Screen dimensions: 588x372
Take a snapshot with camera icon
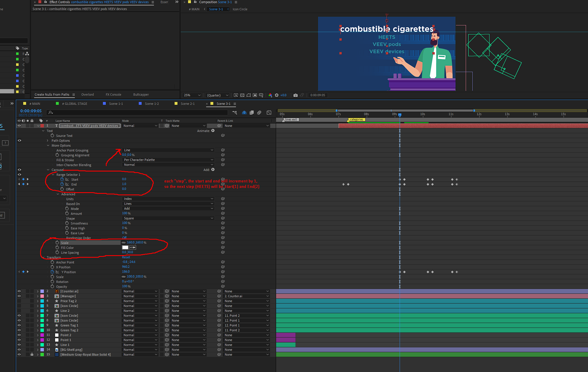click(296, 95)
